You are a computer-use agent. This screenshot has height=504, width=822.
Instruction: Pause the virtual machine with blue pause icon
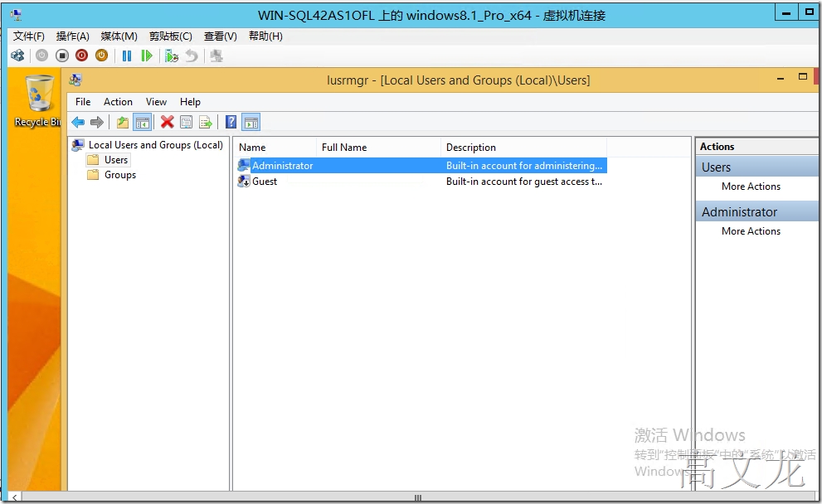(x=127, y=56)
